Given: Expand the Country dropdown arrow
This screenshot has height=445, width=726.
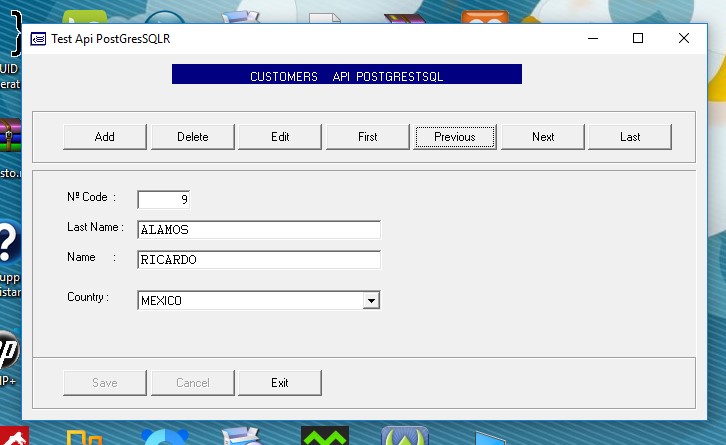Looking at the screenshot, I should (x=371, y=300).
